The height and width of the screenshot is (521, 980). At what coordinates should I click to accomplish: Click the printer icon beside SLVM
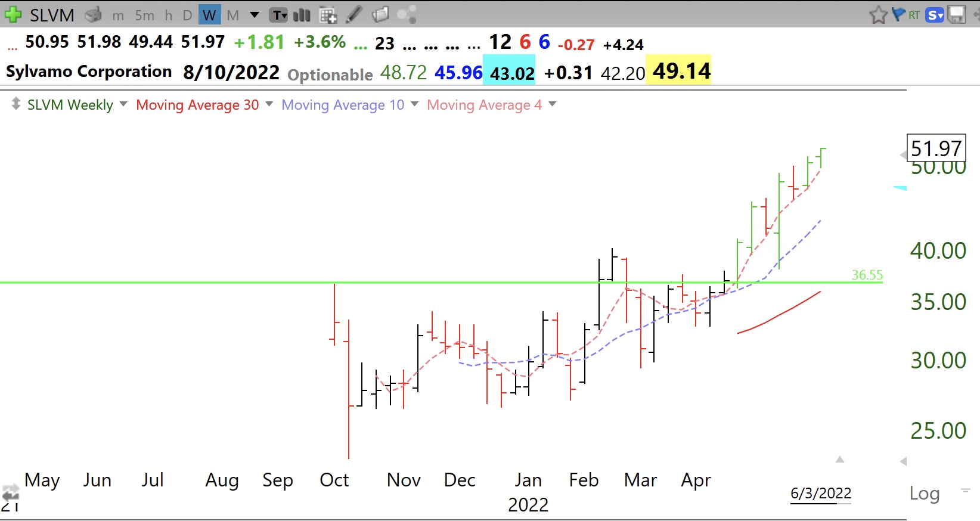[x=93, y=15]
